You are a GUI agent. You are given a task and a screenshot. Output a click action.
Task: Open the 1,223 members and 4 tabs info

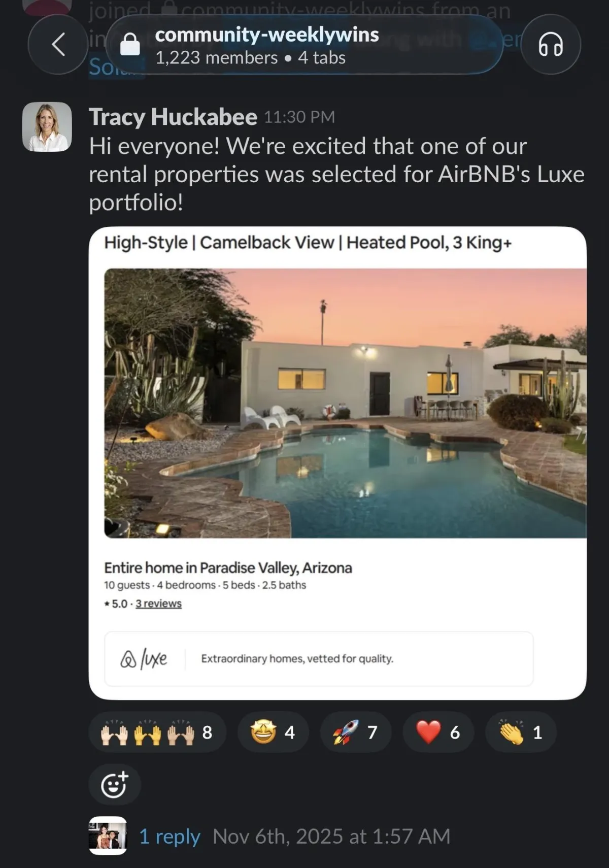[x=250, y=58]
